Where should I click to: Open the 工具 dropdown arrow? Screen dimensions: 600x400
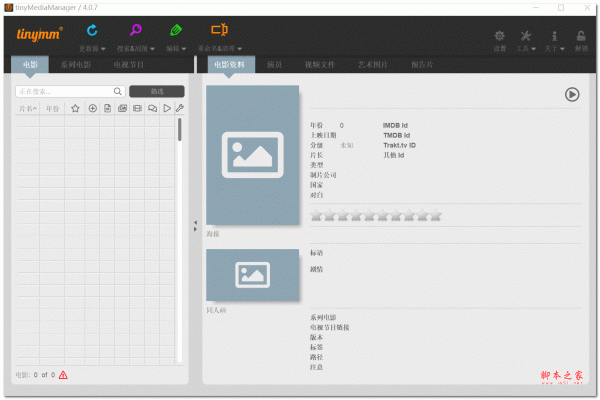533,49
